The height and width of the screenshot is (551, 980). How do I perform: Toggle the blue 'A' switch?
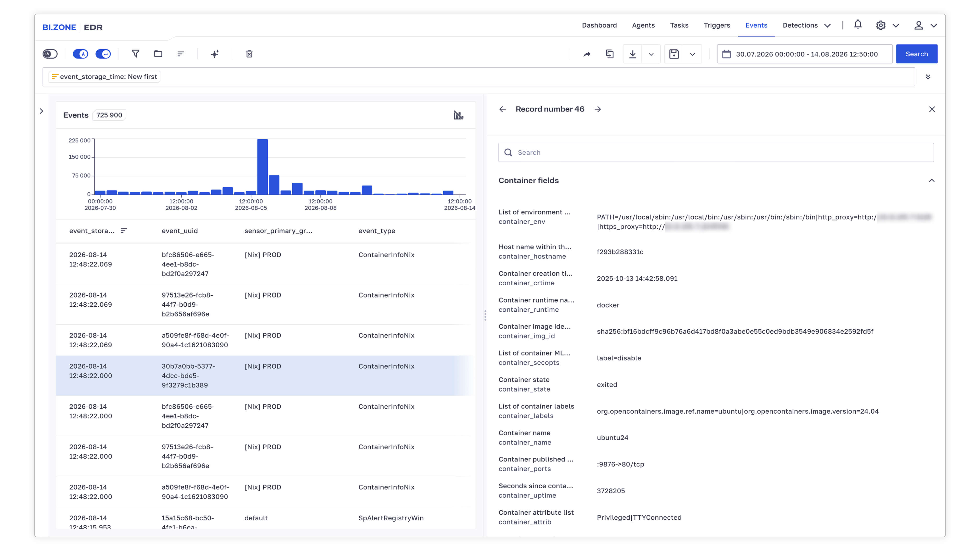pos(80,54)
